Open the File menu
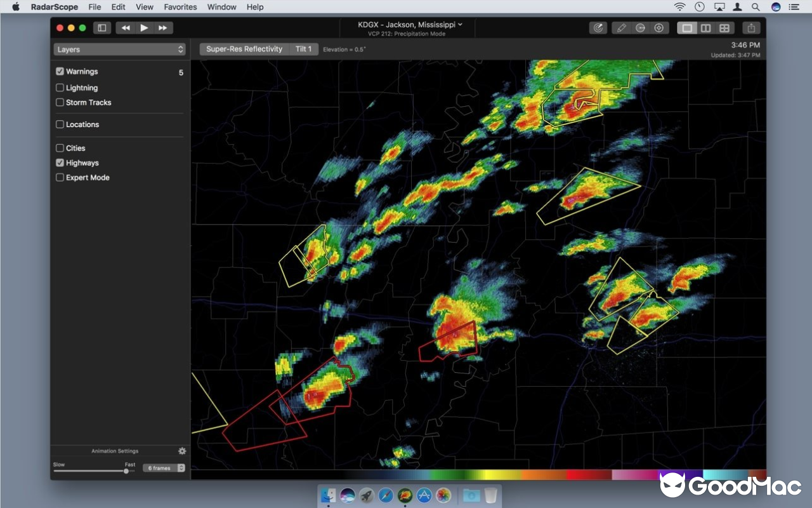 95,7
